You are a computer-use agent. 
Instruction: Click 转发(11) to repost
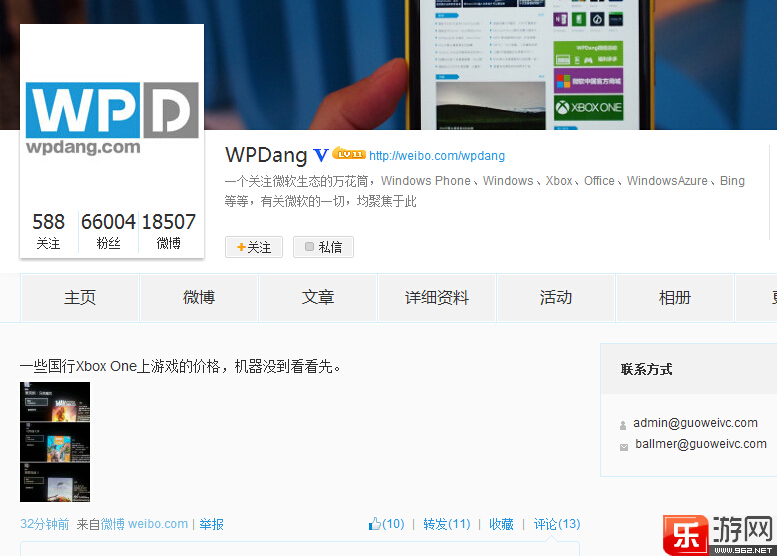[x=446, y=524]
